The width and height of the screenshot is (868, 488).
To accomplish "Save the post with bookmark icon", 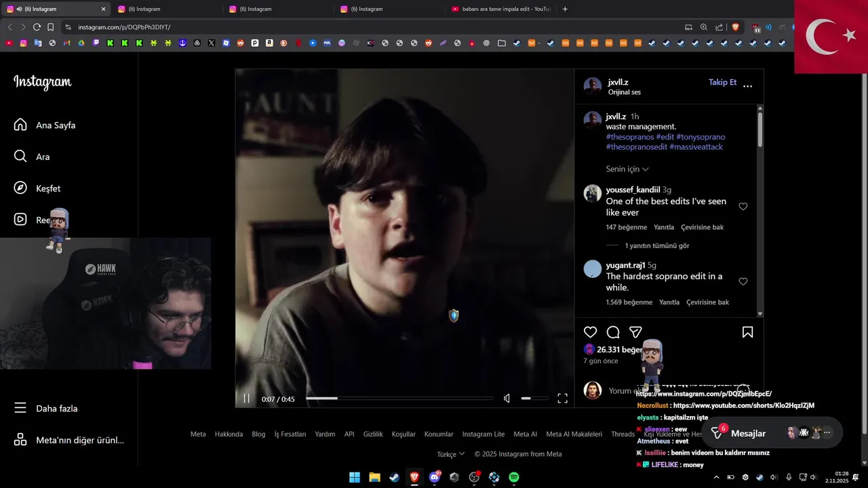I will click(747, 332).
